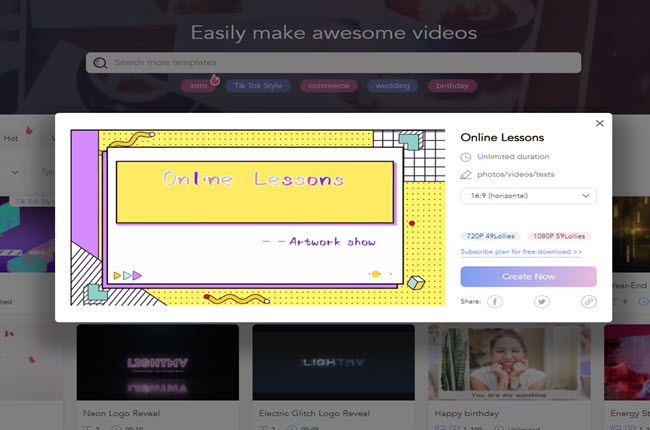
Task: Select the 1080P 59Lollies option
Action: pyautogui.click(x=559, y=236)
